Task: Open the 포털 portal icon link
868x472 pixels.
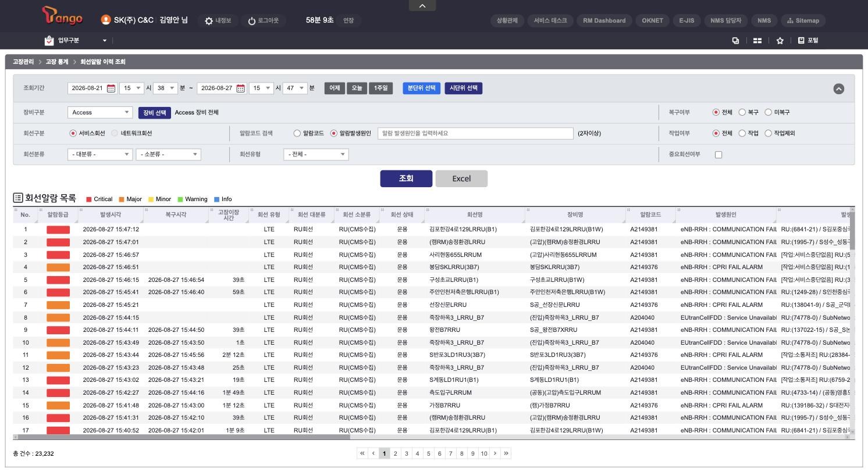Action: 808,41
